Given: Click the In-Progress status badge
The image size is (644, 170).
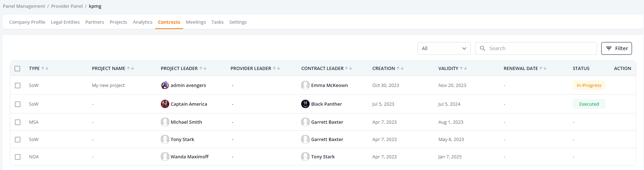Looking at the screenshot, I should pos(589,85).
